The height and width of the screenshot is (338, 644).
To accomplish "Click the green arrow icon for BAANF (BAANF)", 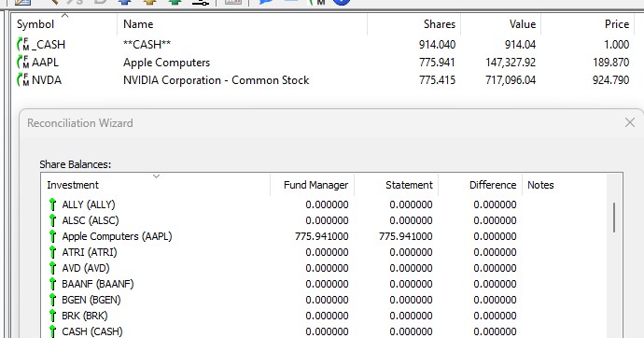I will coord(52,284).
